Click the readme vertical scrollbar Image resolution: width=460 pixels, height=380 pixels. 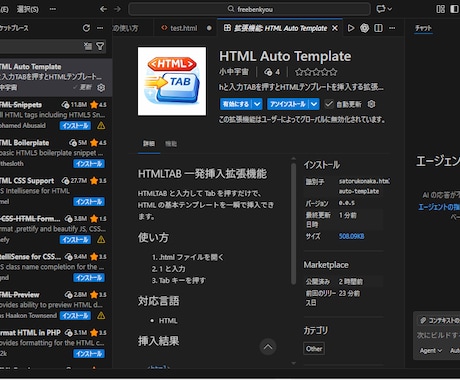point(293,223)
